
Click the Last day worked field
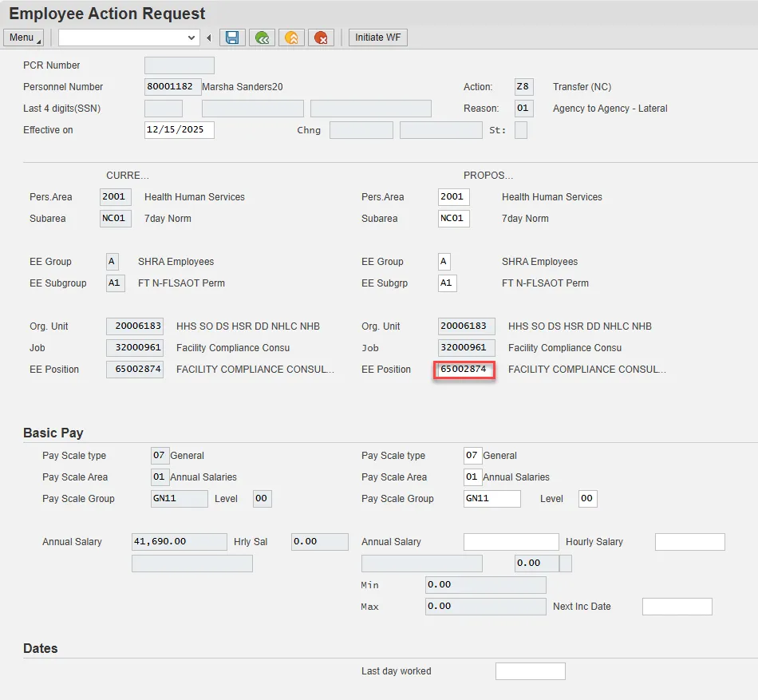(530, 671)
